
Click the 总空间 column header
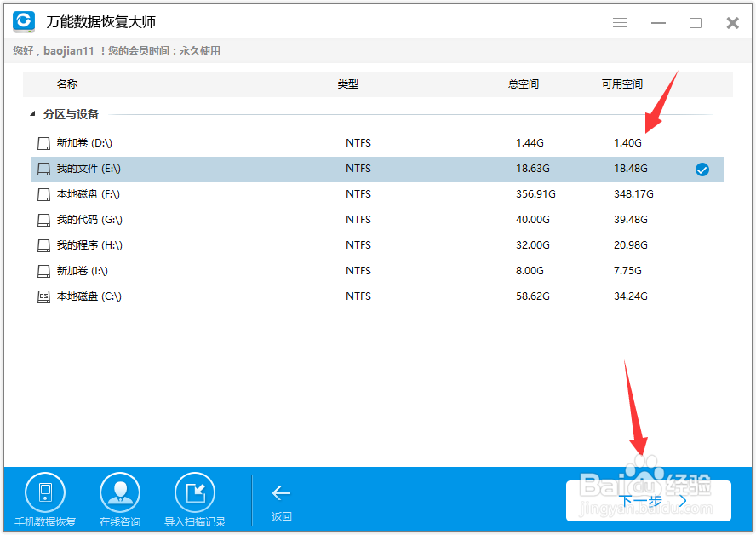(523, 83)
